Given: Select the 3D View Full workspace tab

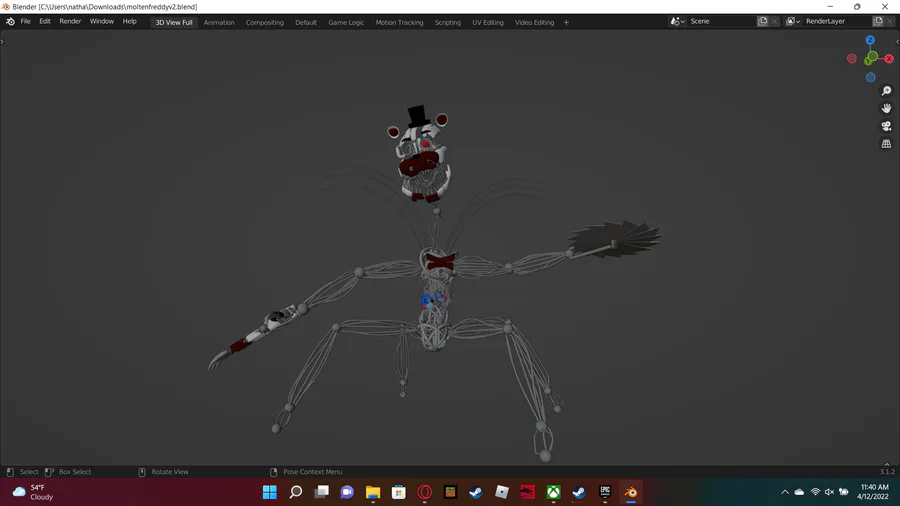Looking at the screenshot, I should [x=174, y=22].
